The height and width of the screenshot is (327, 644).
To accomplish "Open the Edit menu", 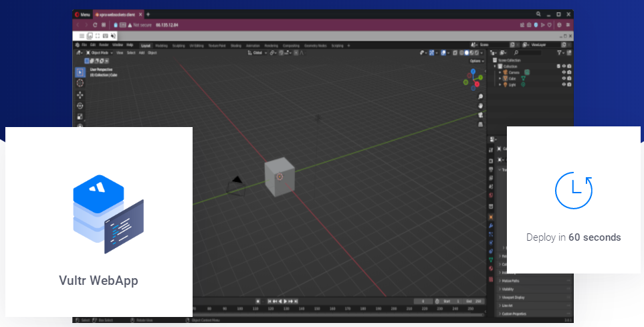I will pos(93,45).
